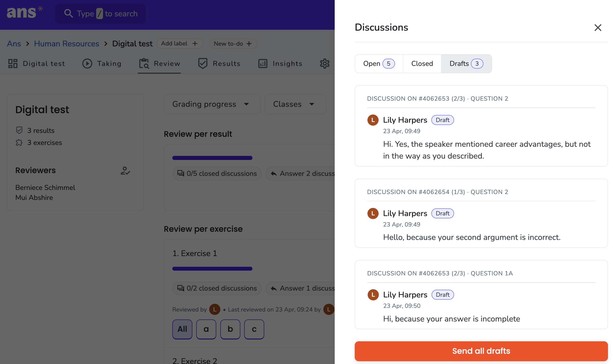Open Human Resources breadcrumb link
Screen dimensions: 613x364
[x=66, y=44]
